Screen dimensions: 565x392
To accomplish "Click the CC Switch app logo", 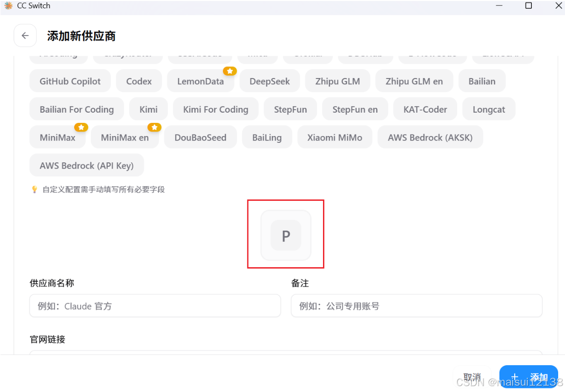I will (8, 6).
